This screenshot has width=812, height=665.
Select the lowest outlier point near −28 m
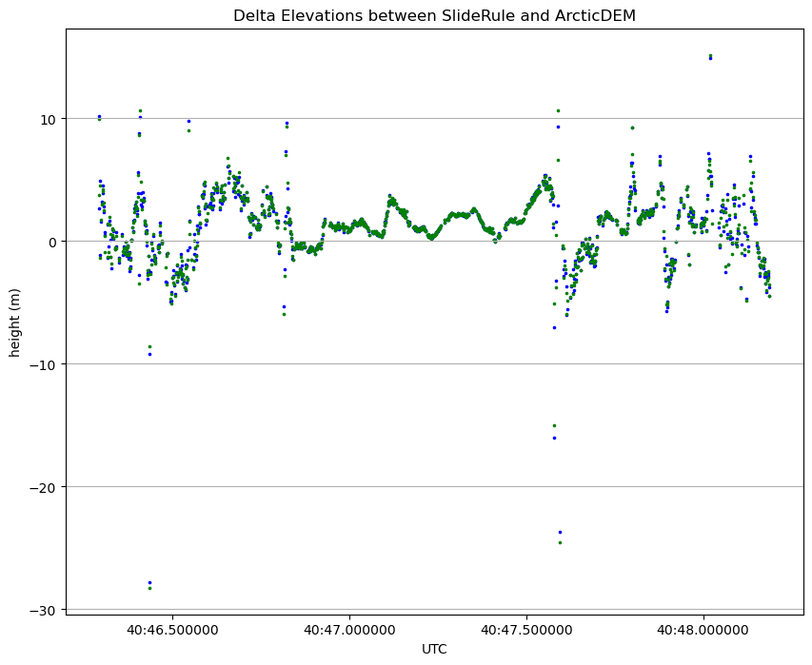click(x=149, y=585)
